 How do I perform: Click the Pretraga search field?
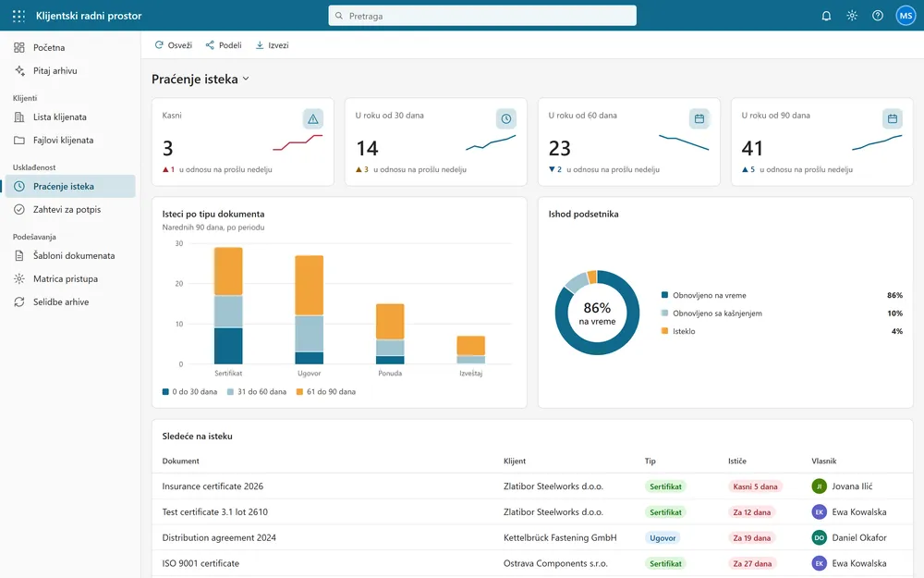click(x=482, y=16)
